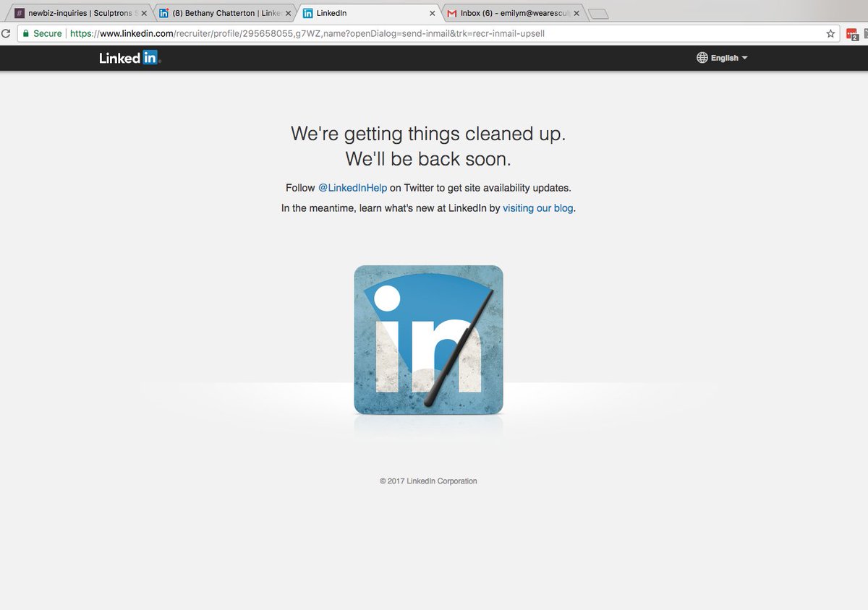Open the red extension icon with badge 2
This screenshot has height=610, width=868.
tap(852, 34)
